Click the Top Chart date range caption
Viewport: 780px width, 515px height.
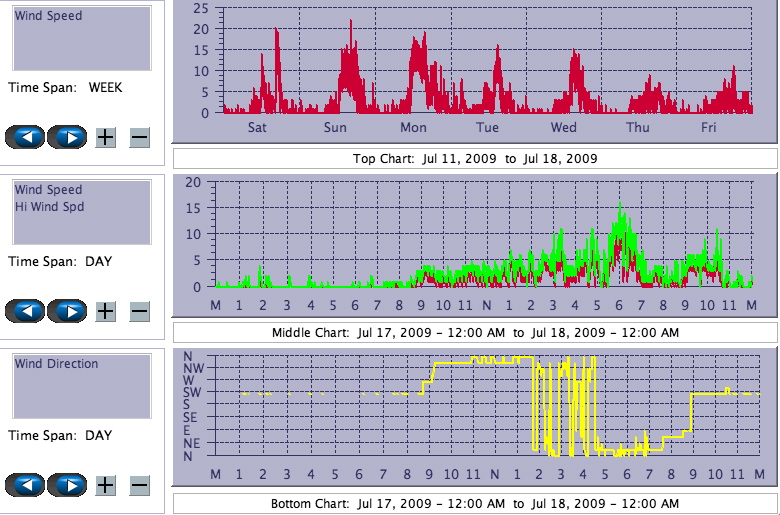475,159
